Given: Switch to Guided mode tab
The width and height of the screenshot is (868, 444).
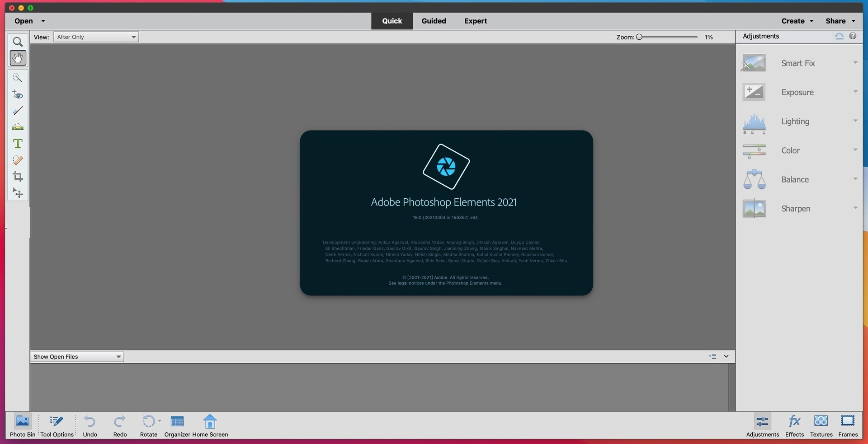Looking at the screenshot, I should (434, 21).
